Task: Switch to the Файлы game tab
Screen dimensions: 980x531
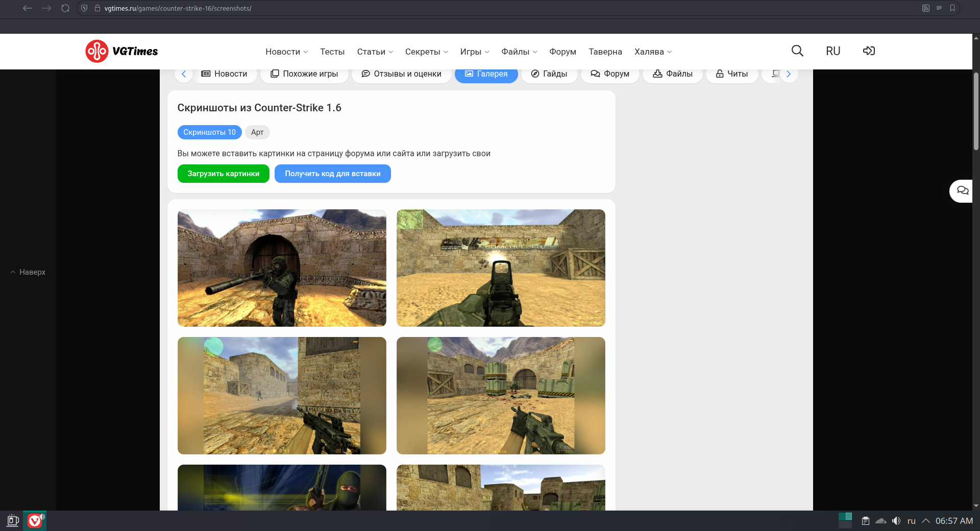Action: 673,74
